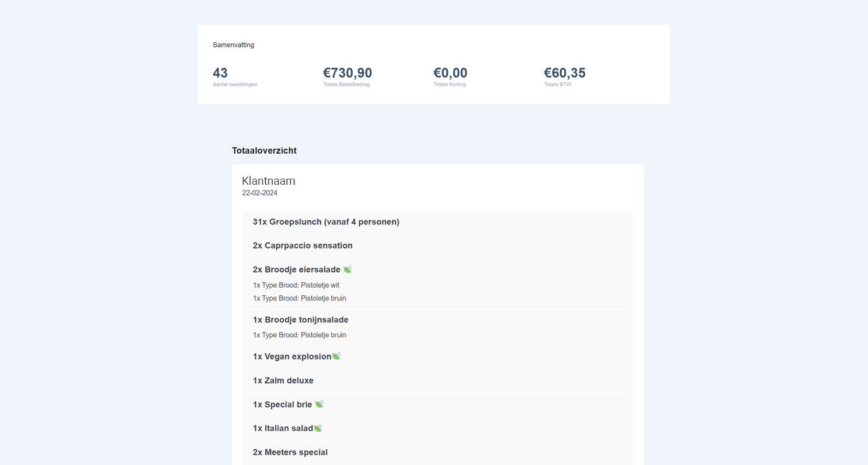Image resolution: width=868 pixels, height=465 pixels.
Task: Select the 1x Special brie row
Action: click(438, 405)
